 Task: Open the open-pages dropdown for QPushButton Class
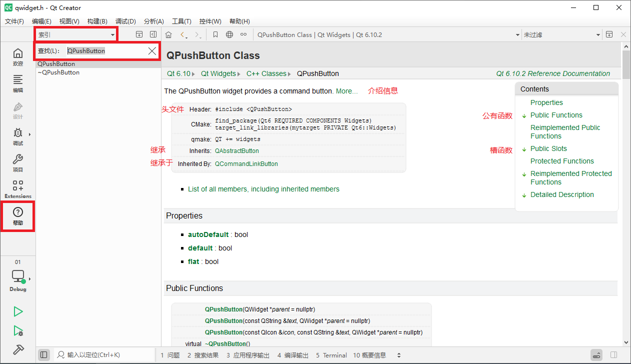tap(387, 35)
